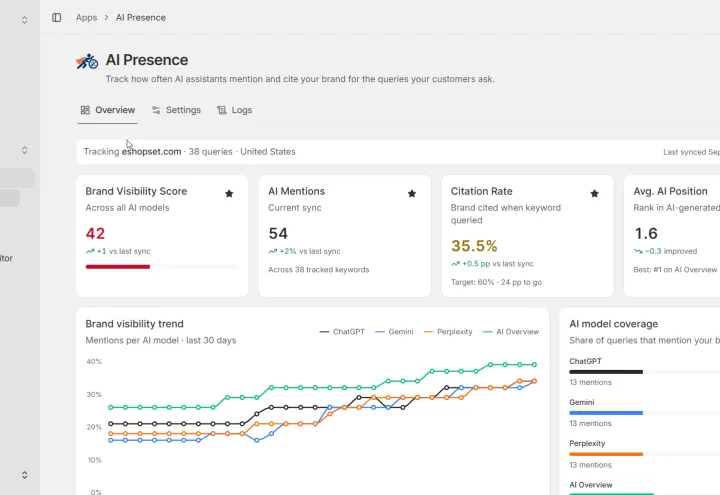Toggle Gemini series in chart legend
The width and height of the screenshot is (720, 495).
coord(394,332)
